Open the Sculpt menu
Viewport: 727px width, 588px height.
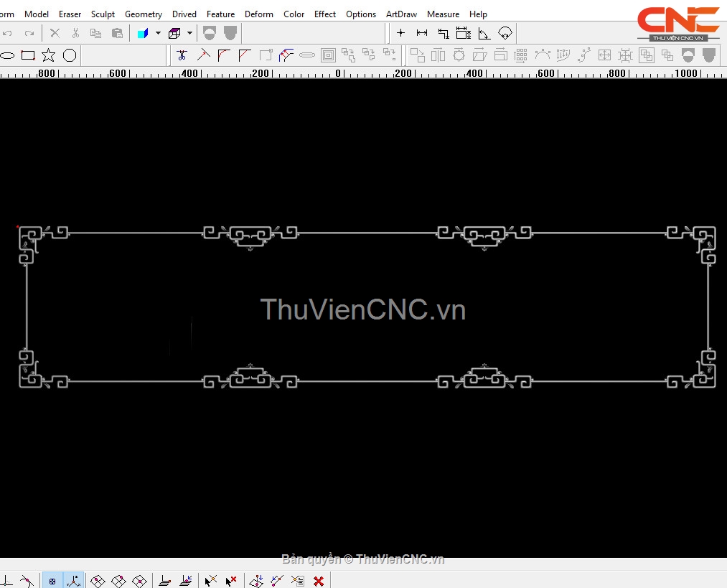pos(103,14)
